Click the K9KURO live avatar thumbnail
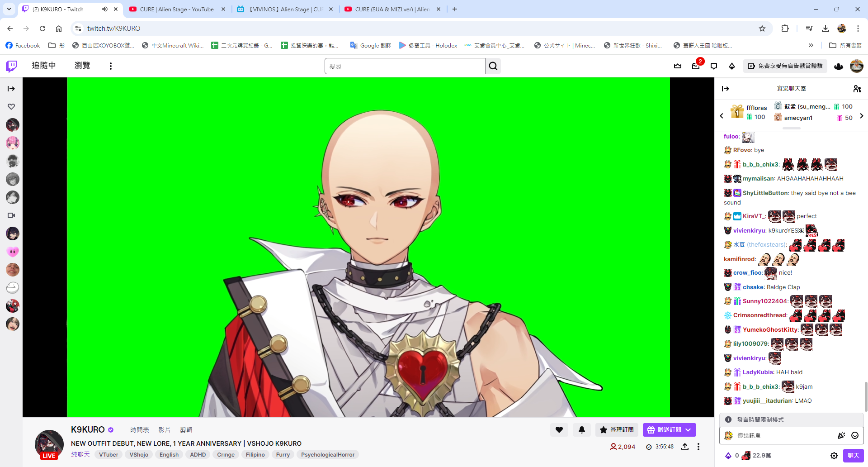The image size is (868, 467). tap(49, 444)
